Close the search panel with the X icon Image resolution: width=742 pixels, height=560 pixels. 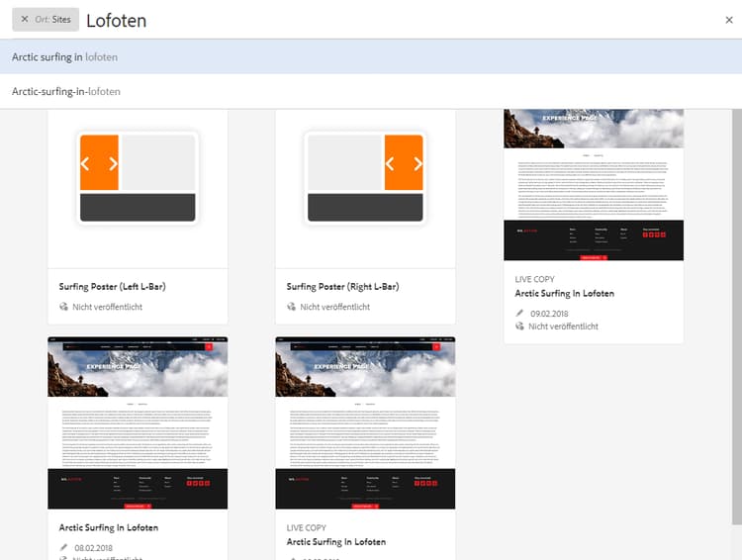(x=729, y=20)
